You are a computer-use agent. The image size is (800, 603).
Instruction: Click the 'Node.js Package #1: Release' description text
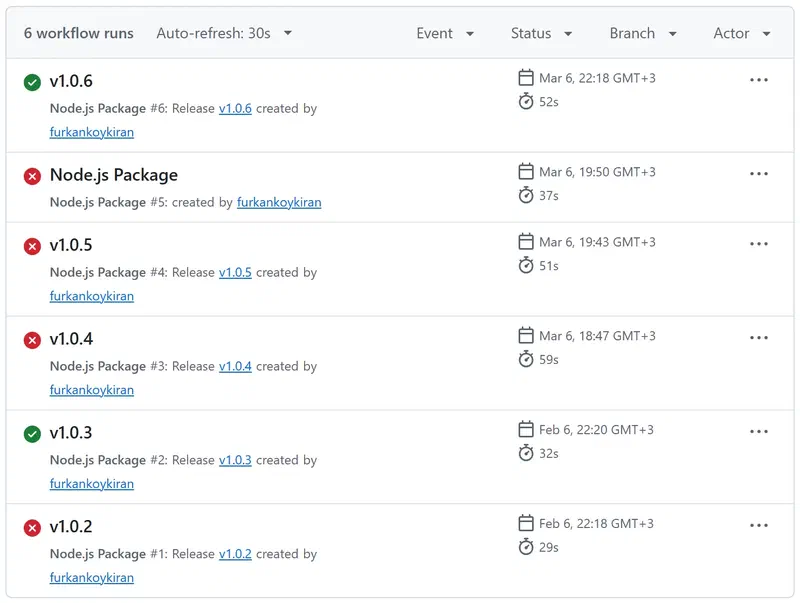(132, 554)
